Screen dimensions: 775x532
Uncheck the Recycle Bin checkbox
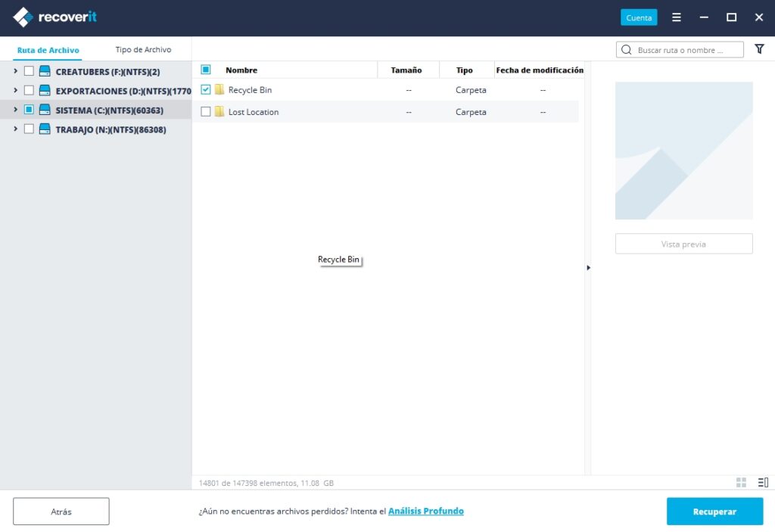[205, 90]
